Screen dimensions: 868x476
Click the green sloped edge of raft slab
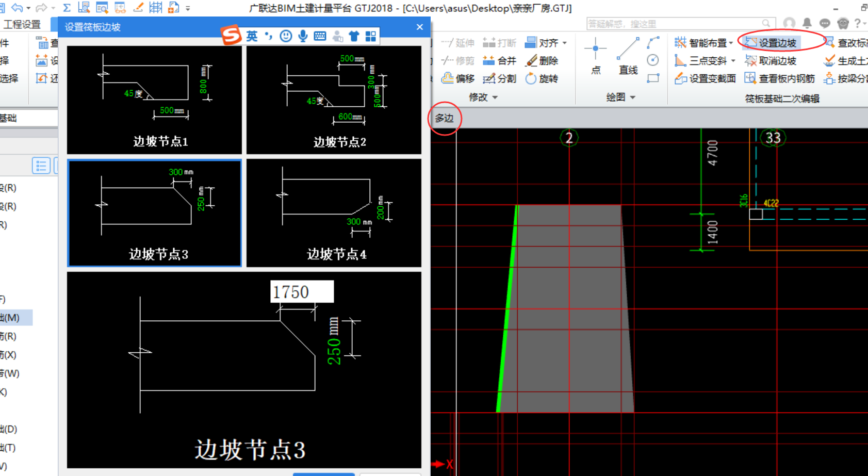pos(506,309)
